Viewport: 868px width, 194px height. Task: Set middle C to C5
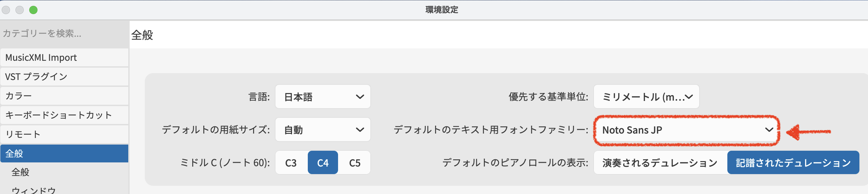click(x=355, y=163)
